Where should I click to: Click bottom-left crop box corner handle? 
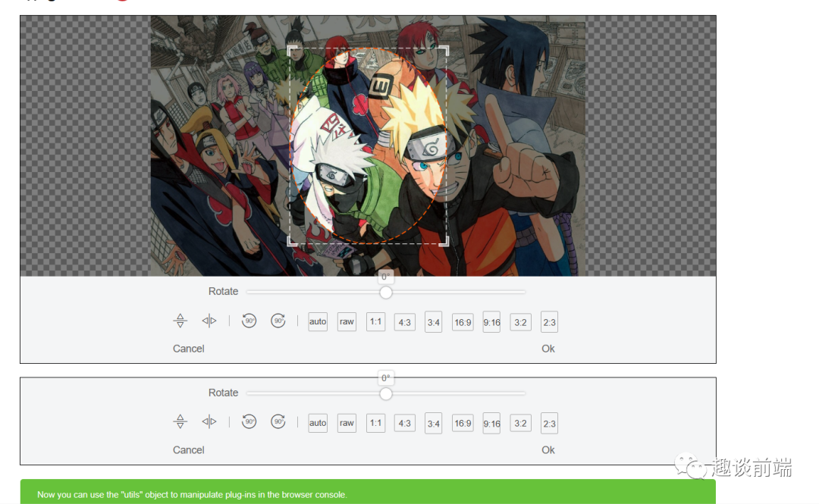(x=292, y=241)
